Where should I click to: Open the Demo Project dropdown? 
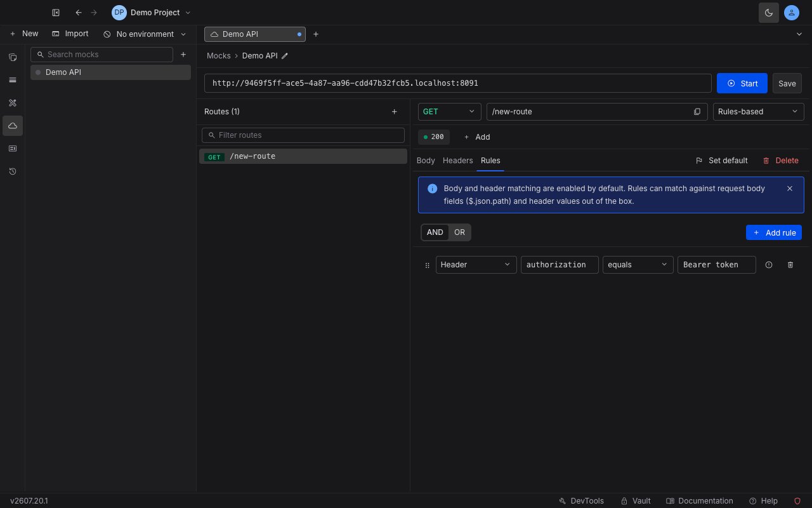point(152,13)
